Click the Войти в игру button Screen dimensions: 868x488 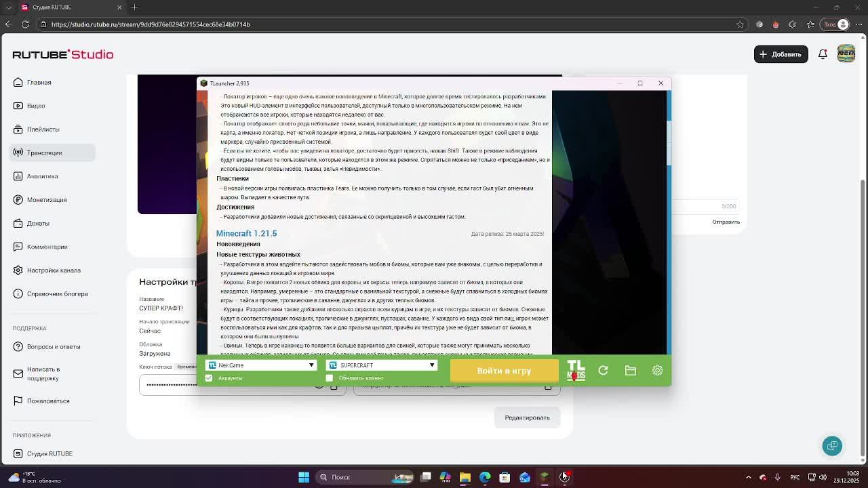pyautogui.click(x=504, y=371)
